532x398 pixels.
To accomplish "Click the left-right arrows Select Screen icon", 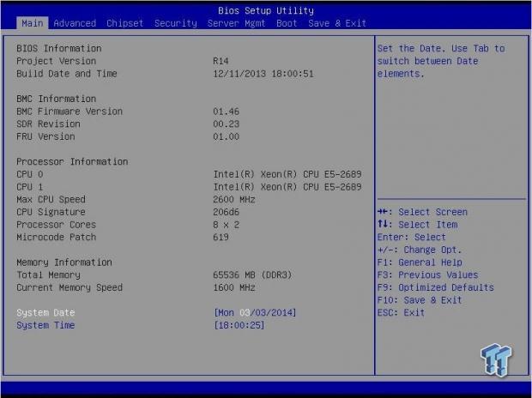I will (x=383, y=212).
